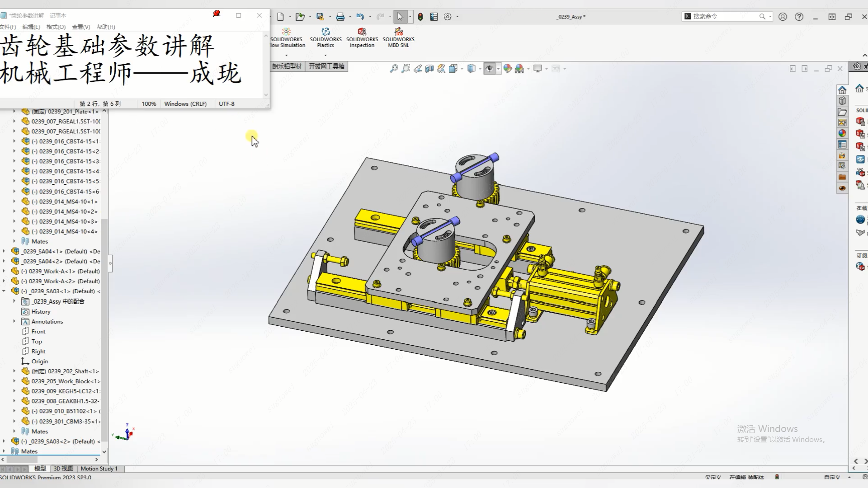Select Top plane in tree
This screenshot has width=868, height=488.
pos(37,341)
